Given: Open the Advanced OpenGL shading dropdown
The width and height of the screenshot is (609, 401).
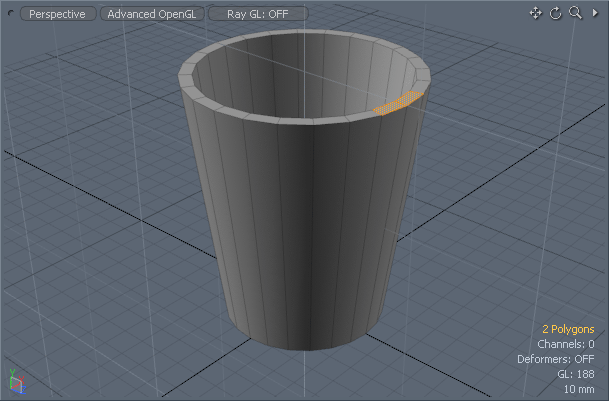Looking at the screenshot, I should click(153, 14).
